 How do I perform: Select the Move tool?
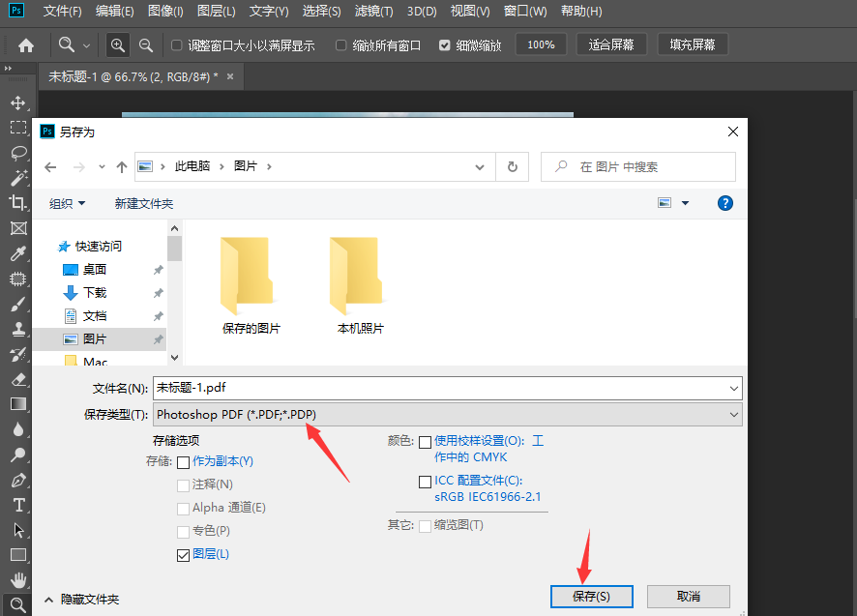[x=18, y=103]
